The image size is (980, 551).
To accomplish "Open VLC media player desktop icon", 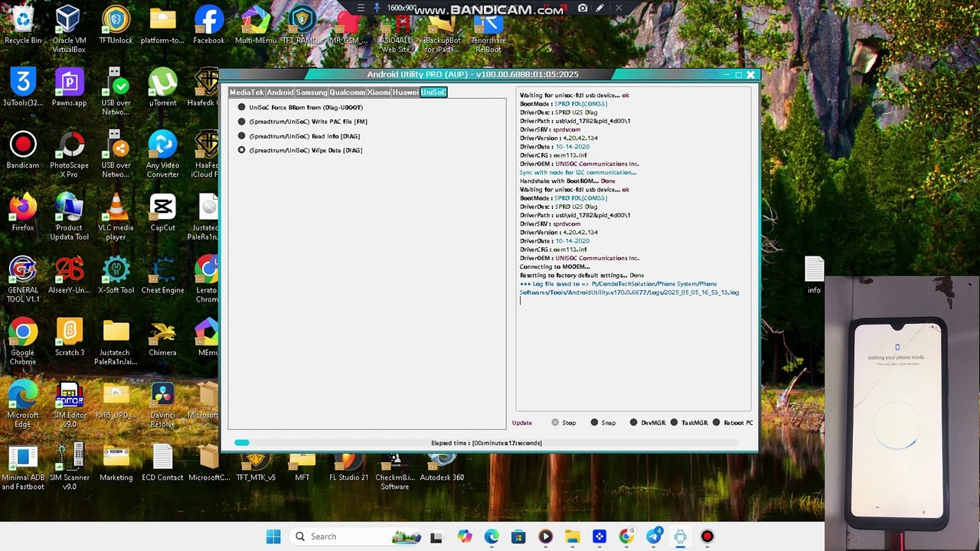I will point(116,217).
